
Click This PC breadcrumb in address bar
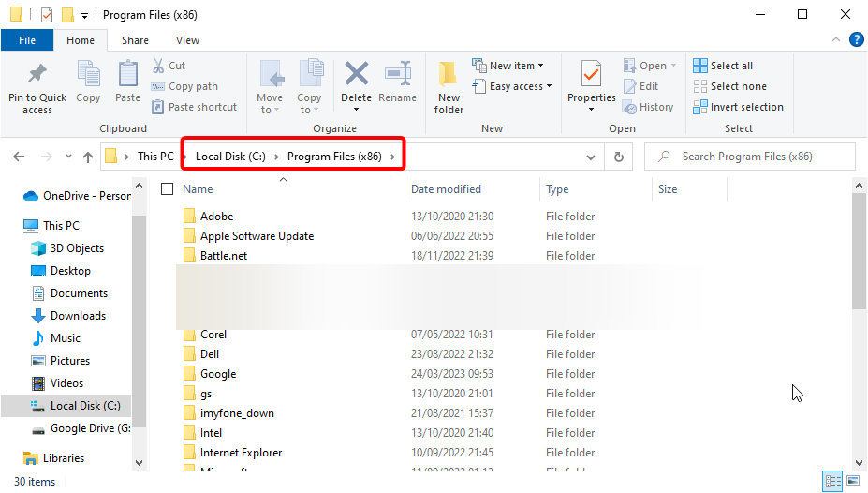155,157
